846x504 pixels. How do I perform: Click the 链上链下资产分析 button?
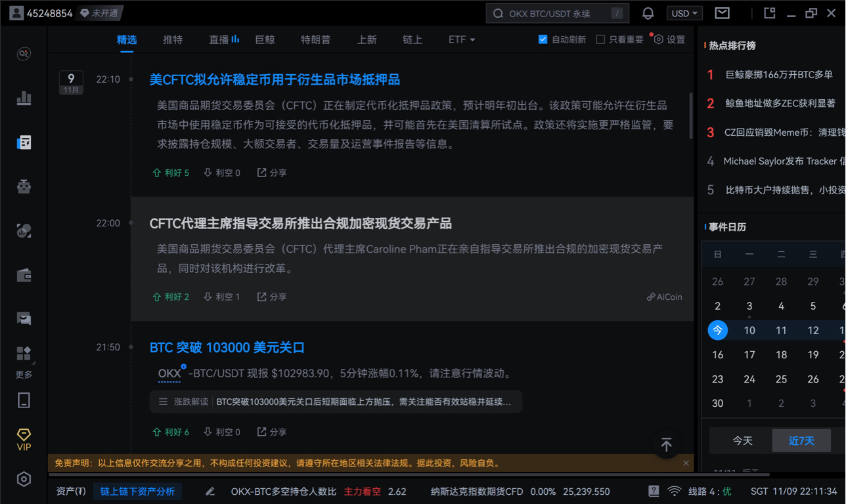pyautogui.click(x=137, y=491)
